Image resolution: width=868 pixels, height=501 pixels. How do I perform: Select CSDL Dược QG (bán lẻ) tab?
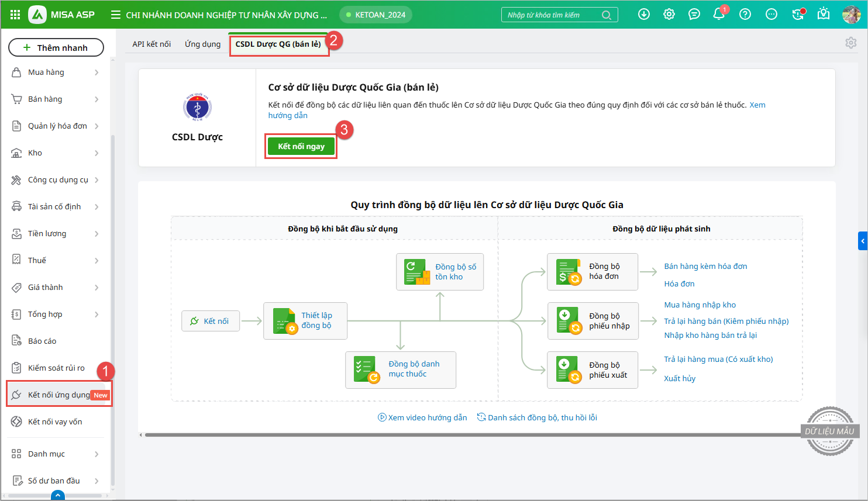[x=278, y=44]
